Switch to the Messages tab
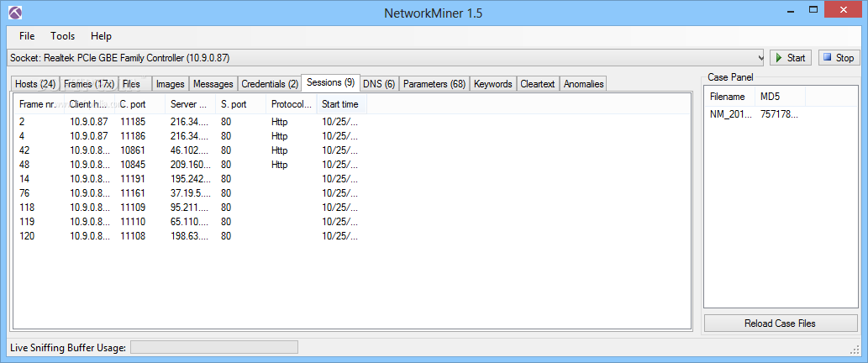 click(213, 84)
